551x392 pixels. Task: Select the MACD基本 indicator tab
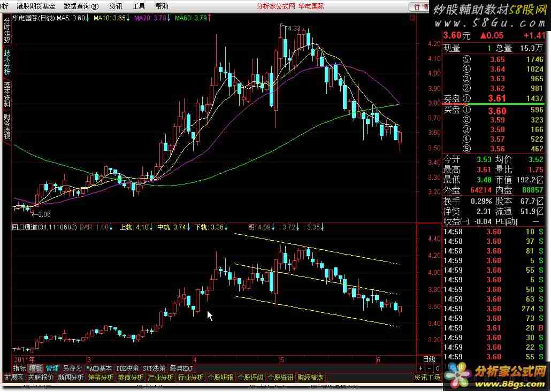[x=100, y=368]
